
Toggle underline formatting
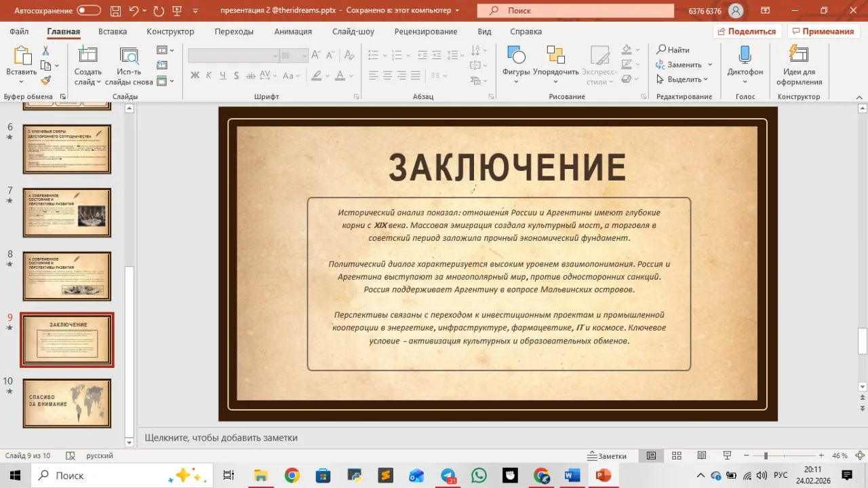click(x=223, y=75)
